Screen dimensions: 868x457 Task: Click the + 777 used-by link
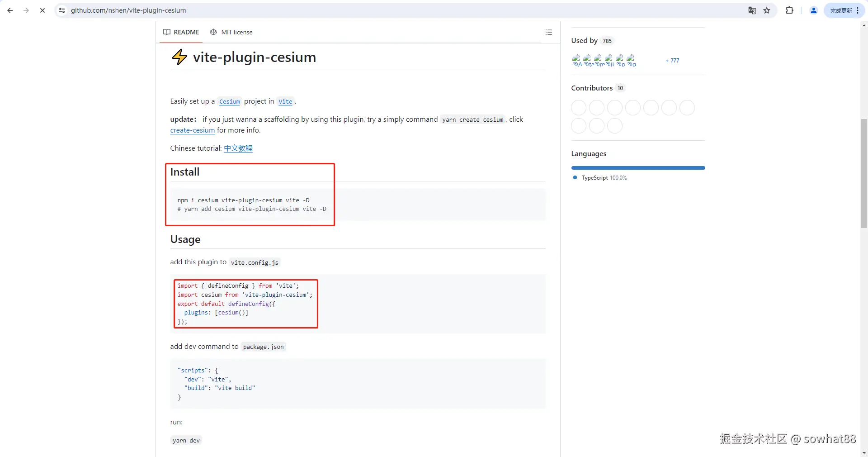(x=672, y=61)
